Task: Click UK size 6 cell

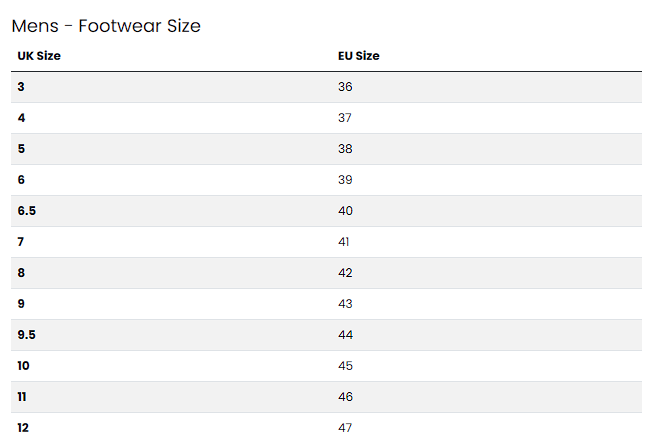Action: coord(21,180)
